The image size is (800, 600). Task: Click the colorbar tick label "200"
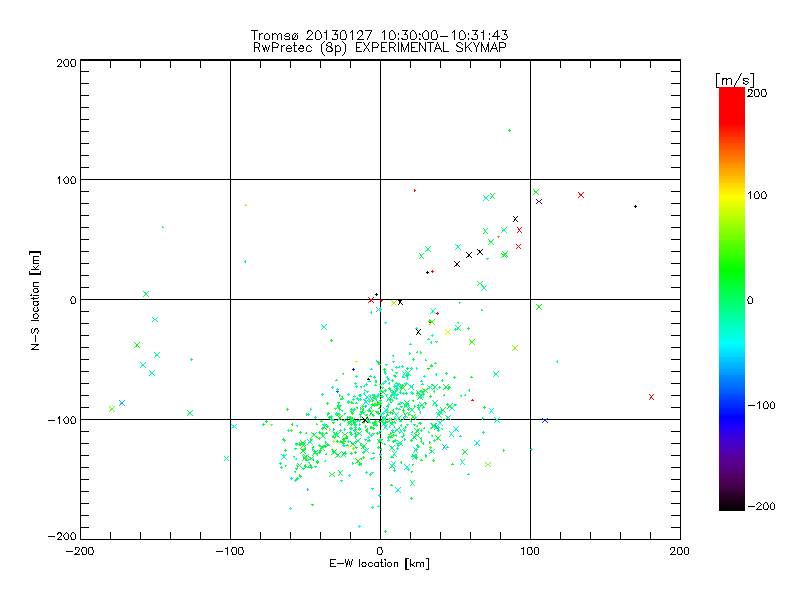(757, 93)
